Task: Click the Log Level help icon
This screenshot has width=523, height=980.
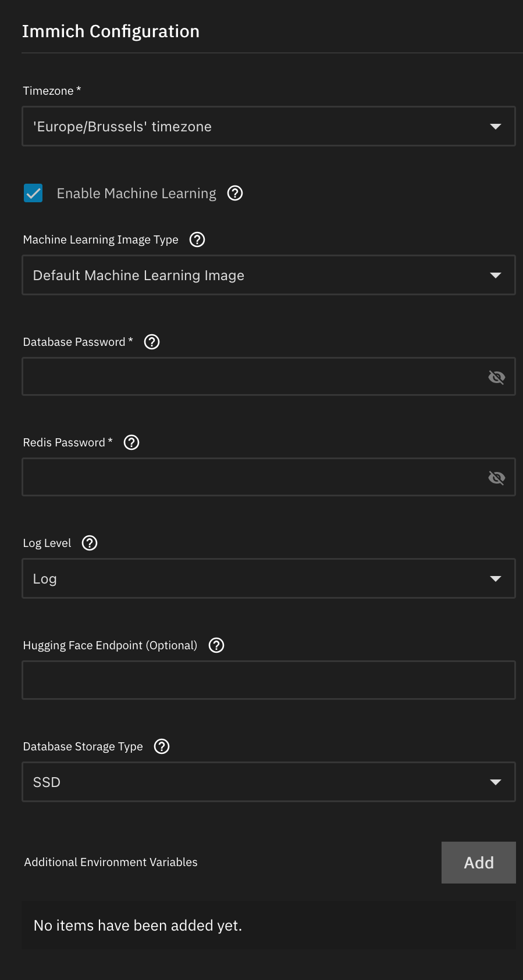Action: click(x=90, y=543)
